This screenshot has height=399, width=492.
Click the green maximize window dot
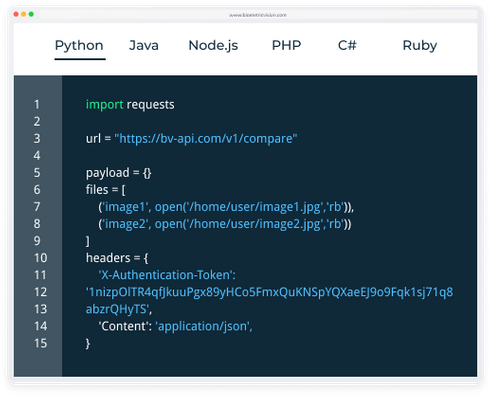31,14
